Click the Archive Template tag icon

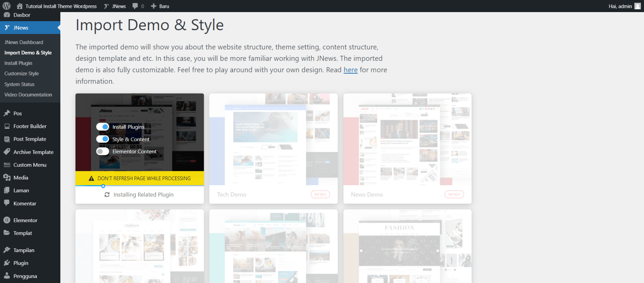pos(7,152)
